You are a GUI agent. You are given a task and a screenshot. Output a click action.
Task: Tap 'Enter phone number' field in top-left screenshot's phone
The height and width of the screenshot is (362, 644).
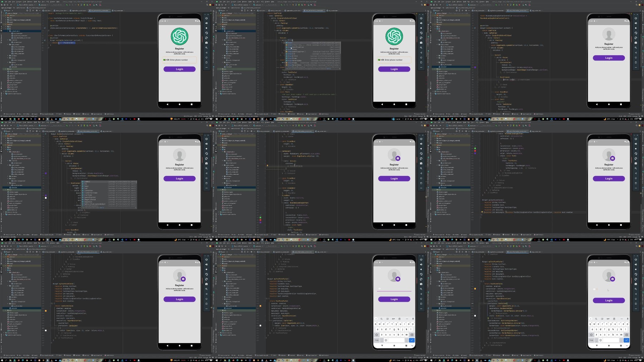[180, 60]
